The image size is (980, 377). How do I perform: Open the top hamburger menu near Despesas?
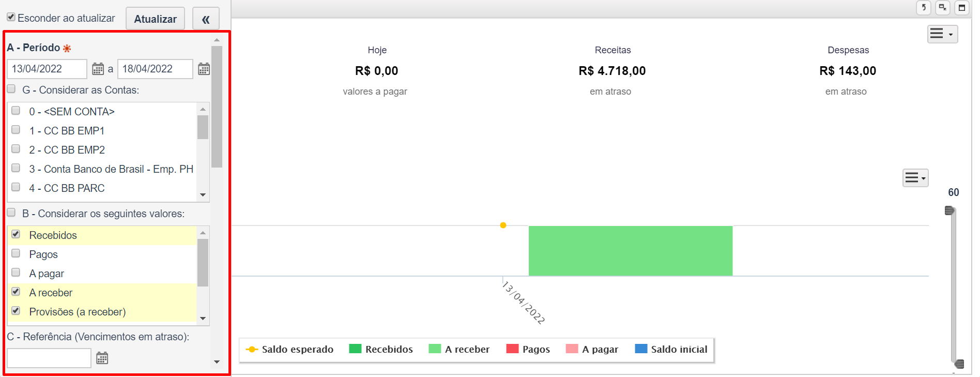click(x=942, y=34)
